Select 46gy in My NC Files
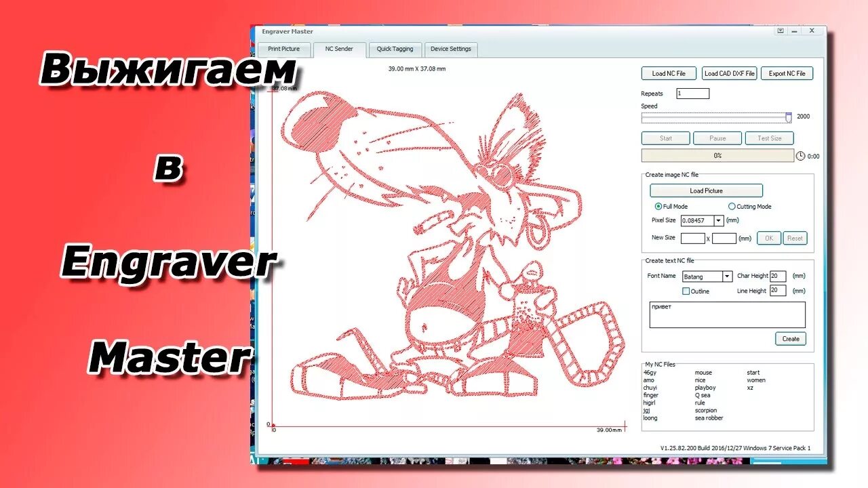Viewport: 868px width, 488px height. tap(650, 373)
